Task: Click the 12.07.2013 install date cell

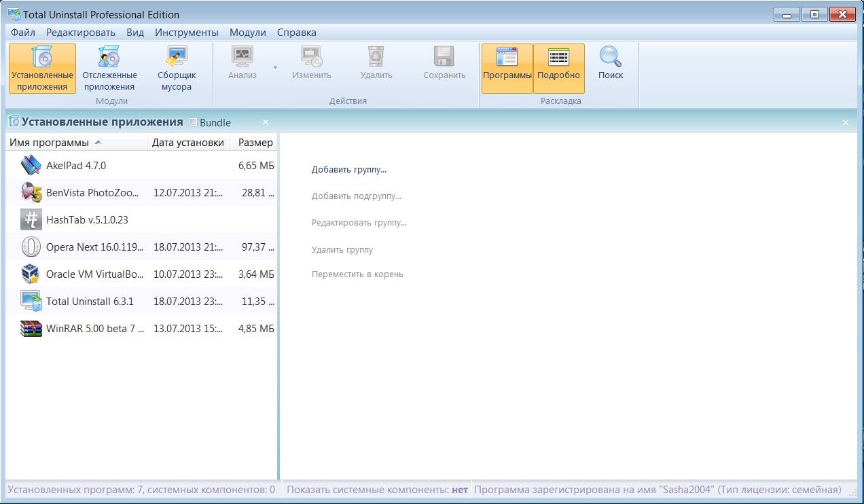Action: coord(188,192)
